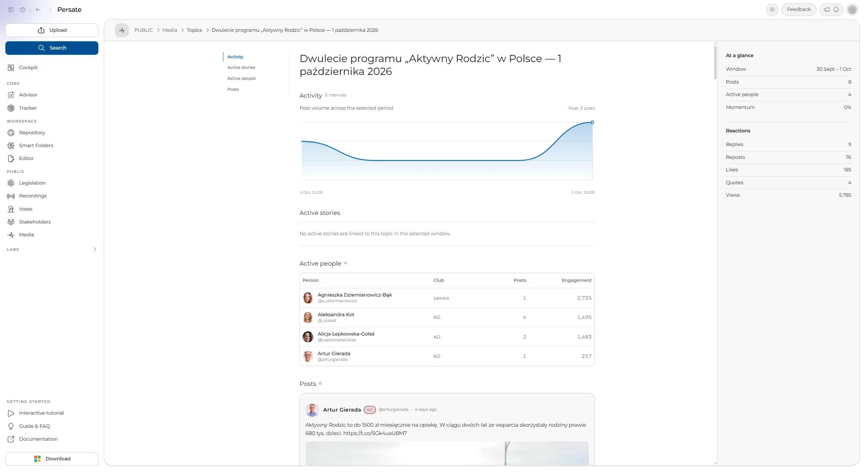
Task: Jump to Active people section
Action: coord(242,78)
